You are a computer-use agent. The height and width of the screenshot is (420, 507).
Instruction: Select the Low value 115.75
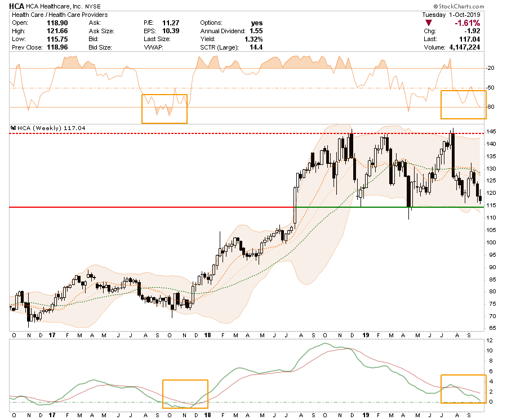pos(57,39)
